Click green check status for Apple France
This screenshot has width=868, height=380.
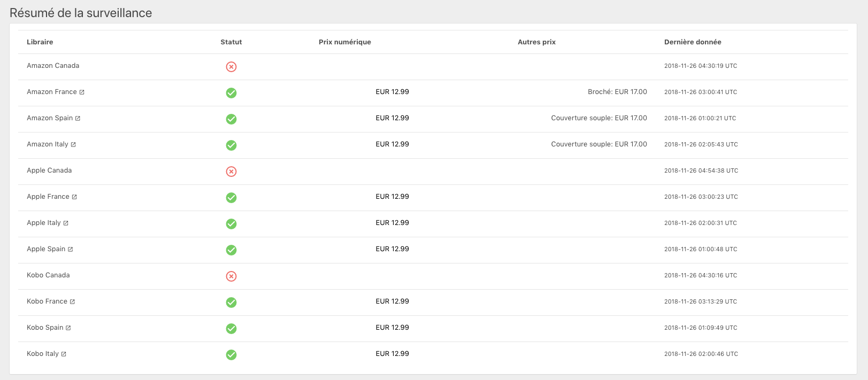tap(231, 198)
